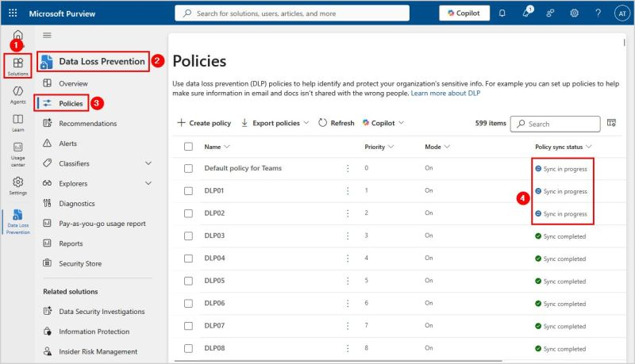The width and height of the screenshot is (635, 364).
Task: Open Recommendations in navigation
Action: click(x=88, y=124)
